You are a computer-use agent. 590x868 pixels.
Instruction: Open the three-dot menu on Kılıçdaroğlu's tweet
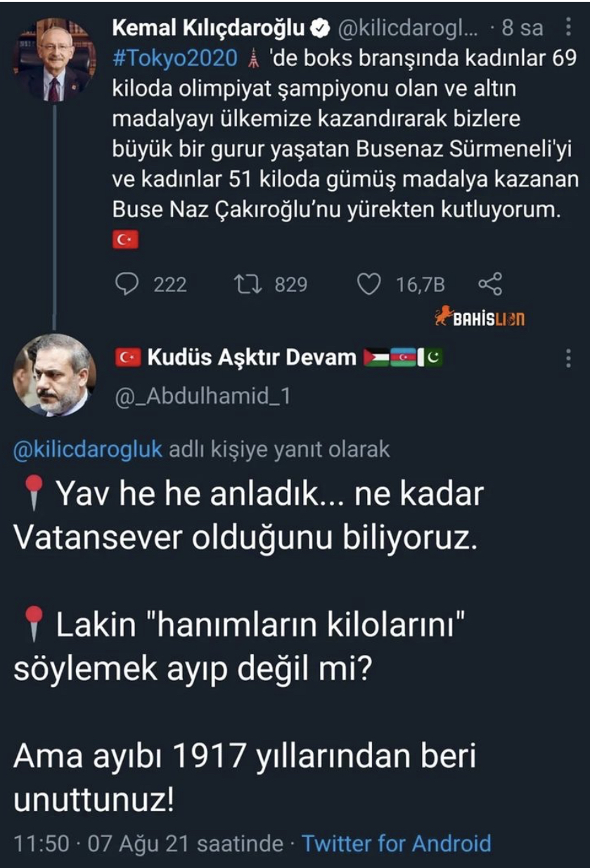[x=568, y=29]
